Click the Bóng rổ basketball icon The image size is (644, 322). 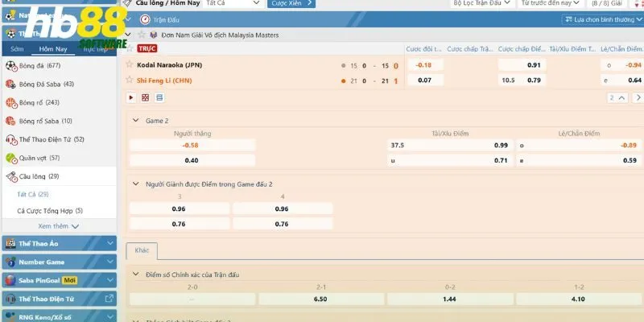pos(11,102)
